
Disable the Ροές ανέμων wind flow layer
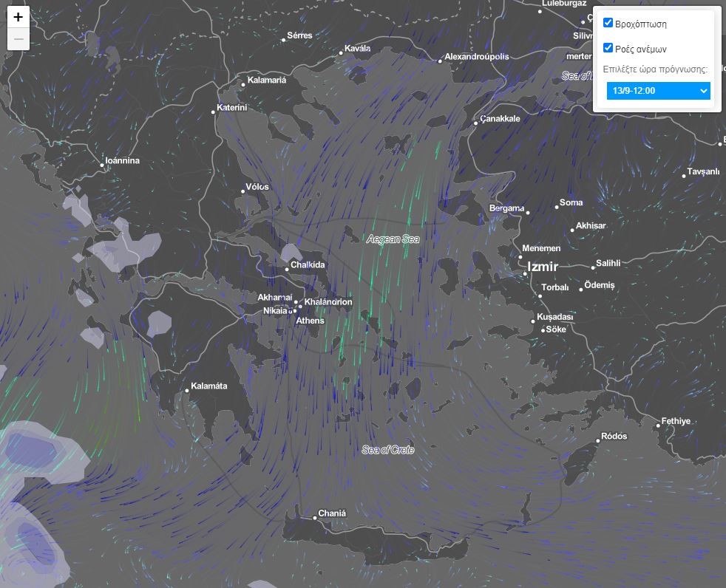tap(608, 48)
